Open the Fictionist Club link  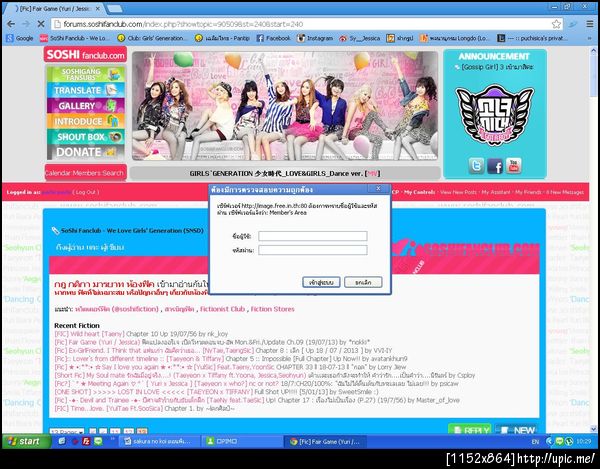click(x=222, y=309)
